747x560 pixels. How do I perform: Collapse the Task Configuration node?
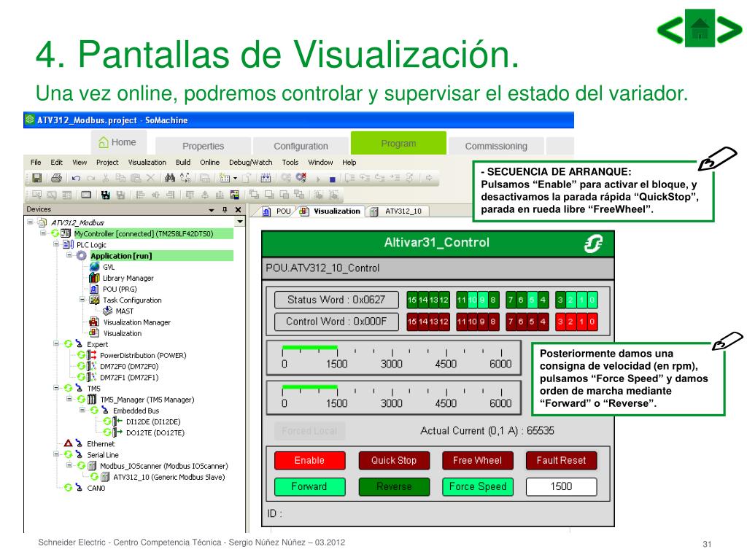82,300
